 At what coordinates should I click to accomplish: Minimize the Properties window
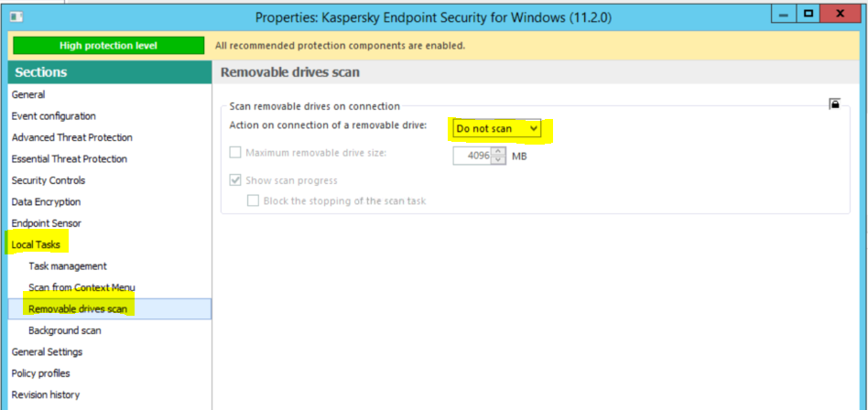click(x=782, y=15)
